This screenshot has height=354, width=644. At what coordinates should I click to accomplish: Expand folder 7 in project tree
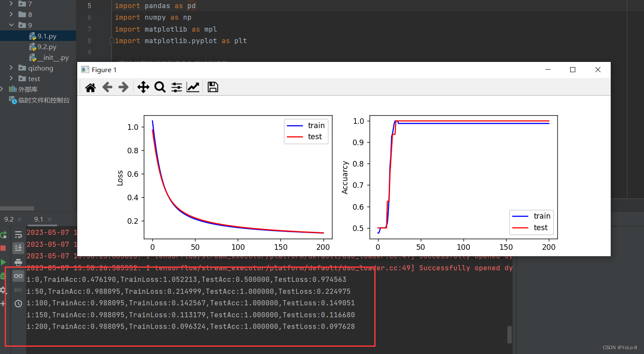pyautogui.click(x=11, y=3)
